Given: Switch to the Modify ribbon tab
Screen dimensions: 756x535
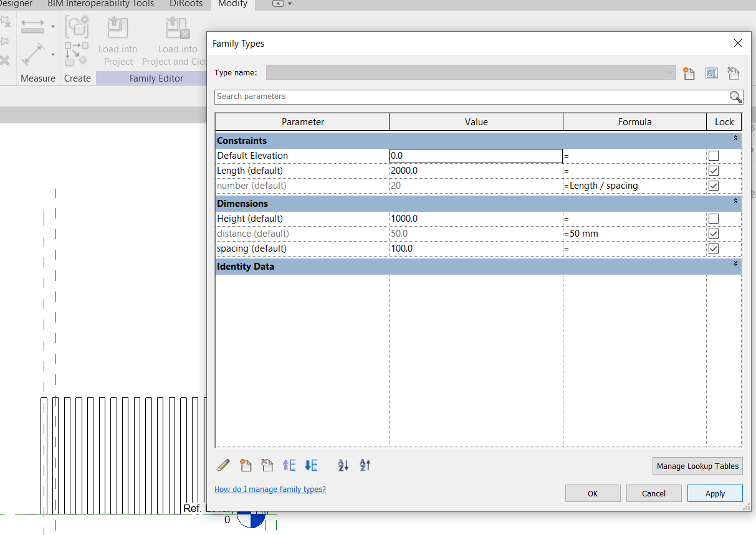Looking at the screenshot, I should (232, 4).
